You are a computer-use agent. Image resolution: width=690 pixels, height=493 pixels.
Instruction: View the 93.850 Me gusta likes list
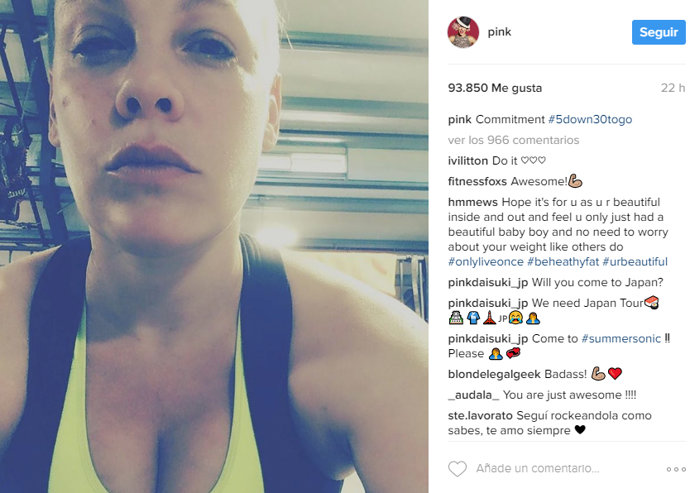(x=495, y=88)
